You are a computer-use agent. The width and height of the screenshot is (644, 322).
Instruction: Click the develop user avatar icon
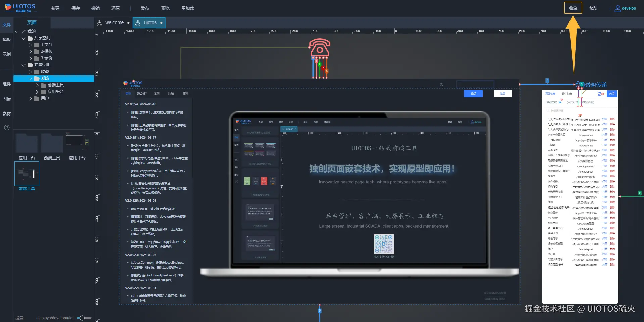[x=617, y=8]
